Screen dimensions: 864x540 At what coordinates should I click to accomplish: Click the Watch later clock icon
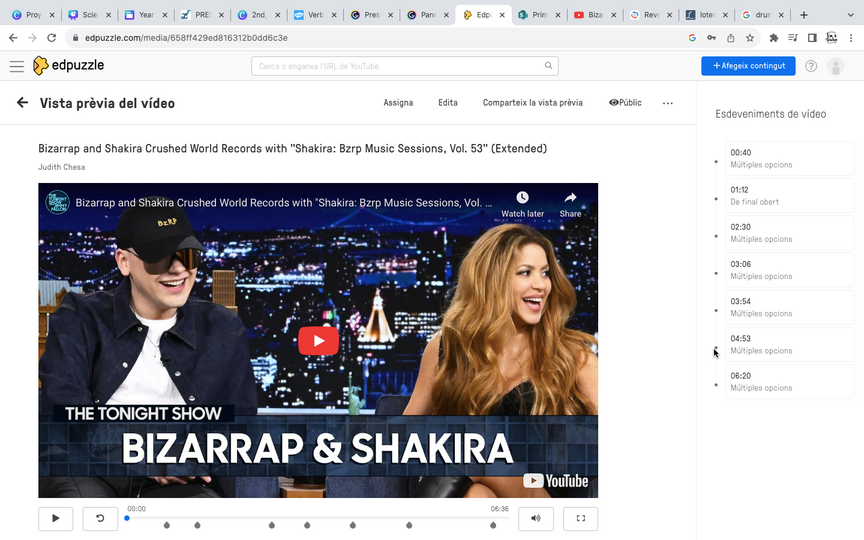(x=522, y=197)
